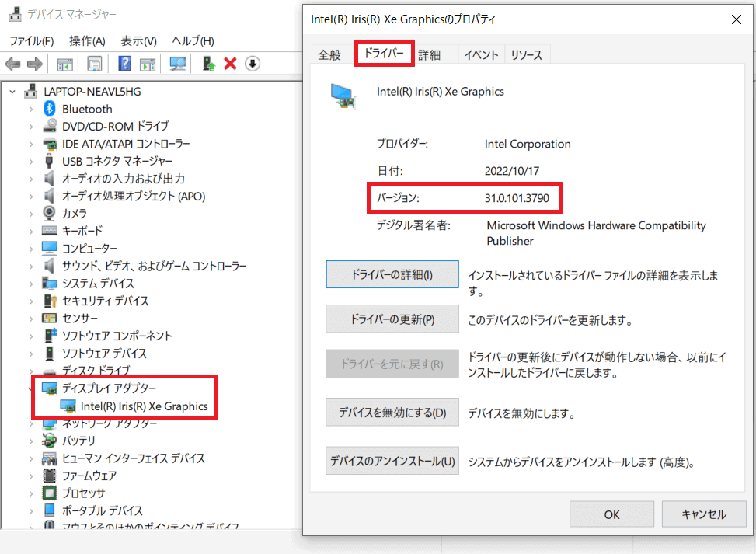The height and width of the screenshot is (554, 756).
Task: Select the ネットワーク アダプター tree item
Action: (x=110, y=423)
